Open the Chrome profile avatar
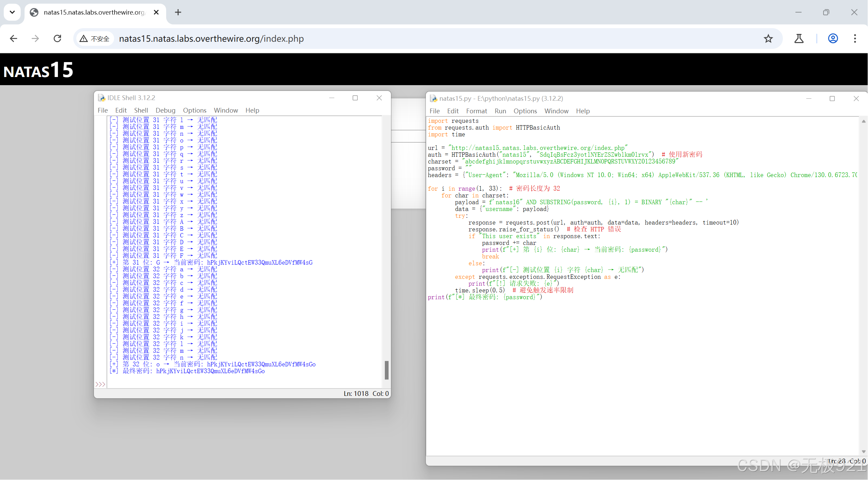 tap(833, 39)
